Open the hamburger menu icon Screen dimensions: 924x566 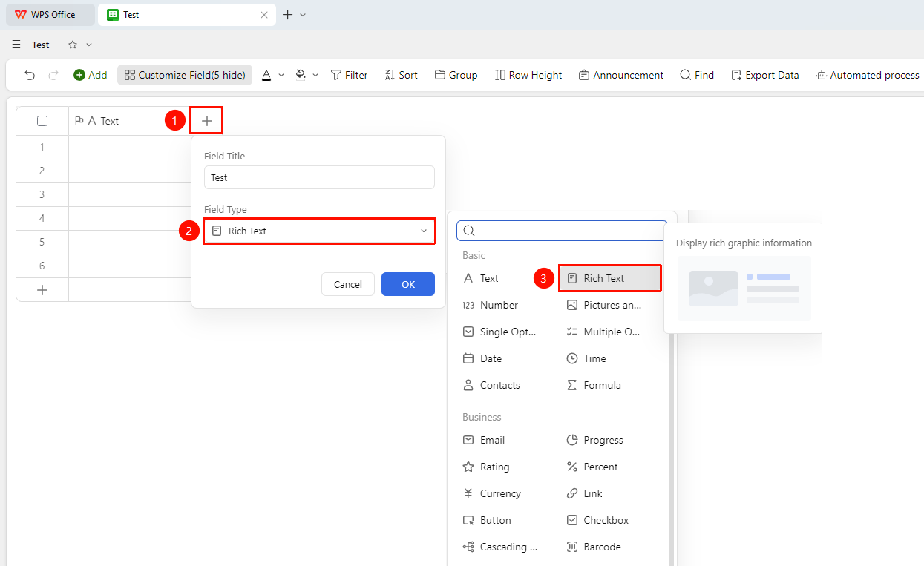point(16,45)
